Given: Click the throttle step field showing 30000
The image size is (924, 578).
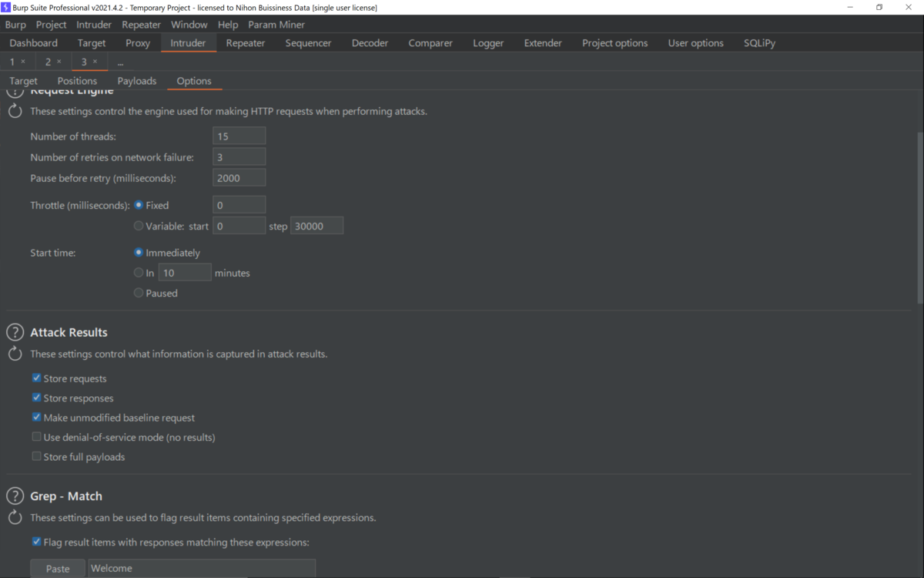Looking at the screenshot, I should (317, 226).
